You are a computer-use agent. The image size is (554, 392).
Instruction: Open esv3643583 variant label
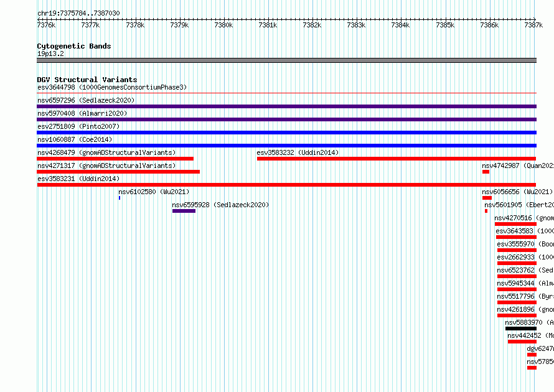click(525, 231)
